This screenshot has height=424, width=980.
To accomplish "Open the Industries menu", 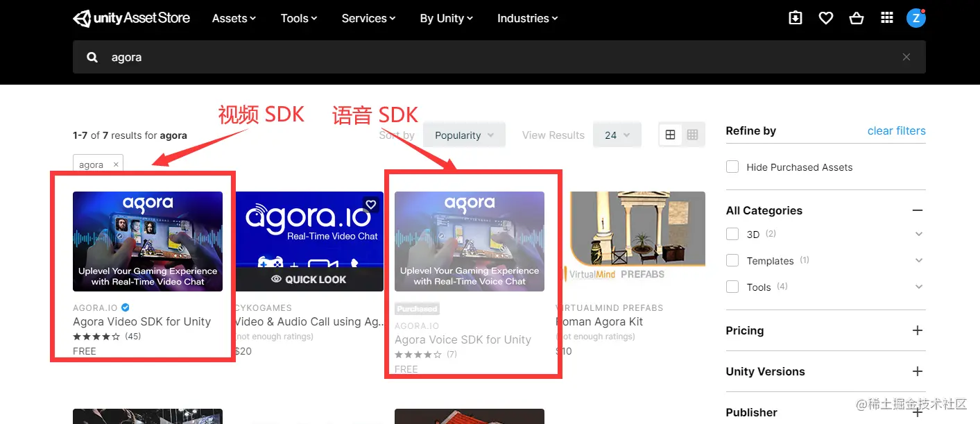I will [527, 18].
